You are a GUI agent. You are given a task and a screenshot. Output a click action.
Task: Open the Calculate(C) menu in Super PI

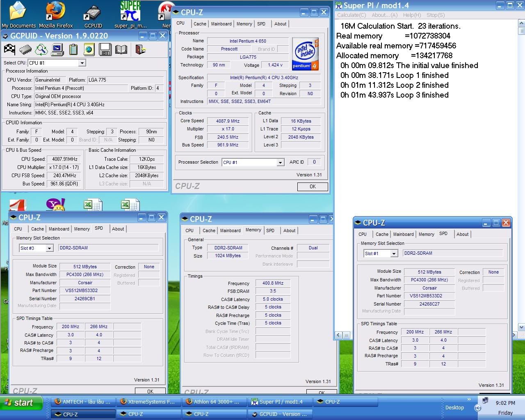point(351,15)
